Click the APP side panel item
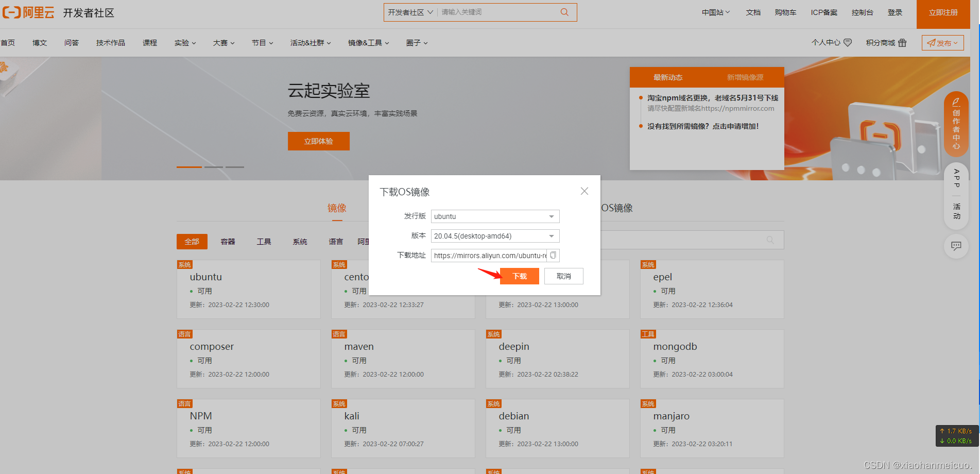Viewport: 980px width, 474px height. 956,178
